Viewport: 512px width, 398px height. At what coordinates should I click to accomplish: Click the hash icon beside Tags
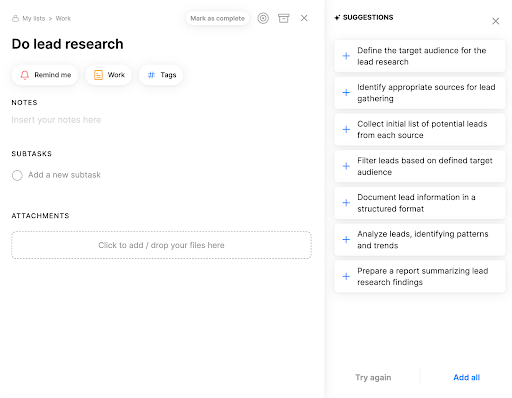[151, 75]
